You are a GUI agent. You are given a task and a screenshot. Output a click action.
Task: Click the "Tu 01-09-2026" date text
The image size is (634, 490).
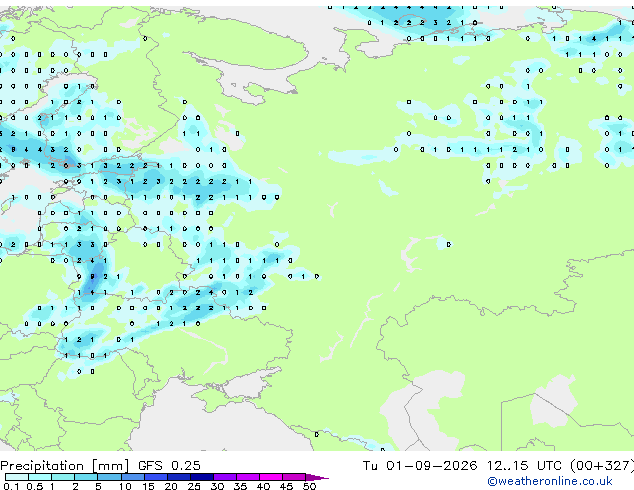[x=420, y=466]
